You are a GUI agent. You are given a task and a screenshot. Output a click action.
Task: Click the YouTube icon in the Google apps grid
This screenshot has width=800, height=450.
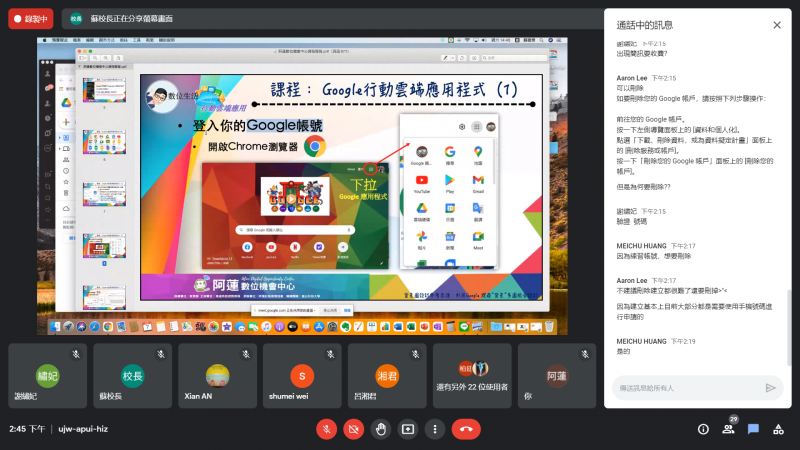pos(421,180)
